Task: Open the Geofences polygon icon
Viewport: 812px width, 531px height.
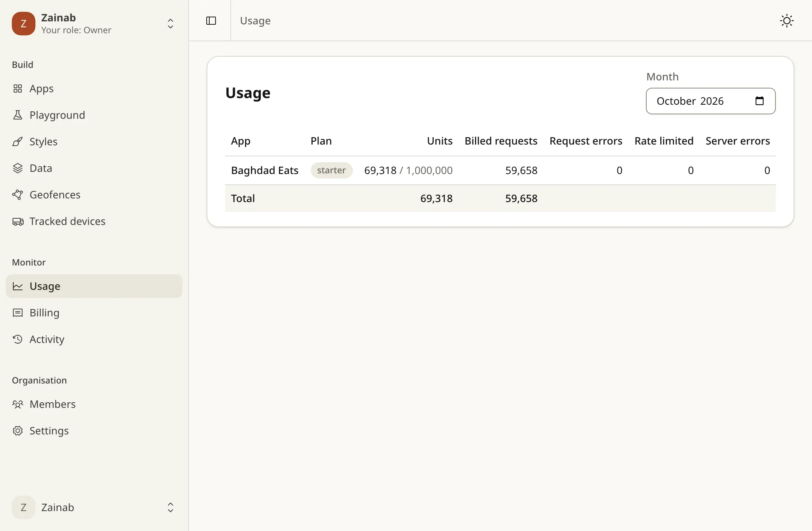Action: coord(18,195)
